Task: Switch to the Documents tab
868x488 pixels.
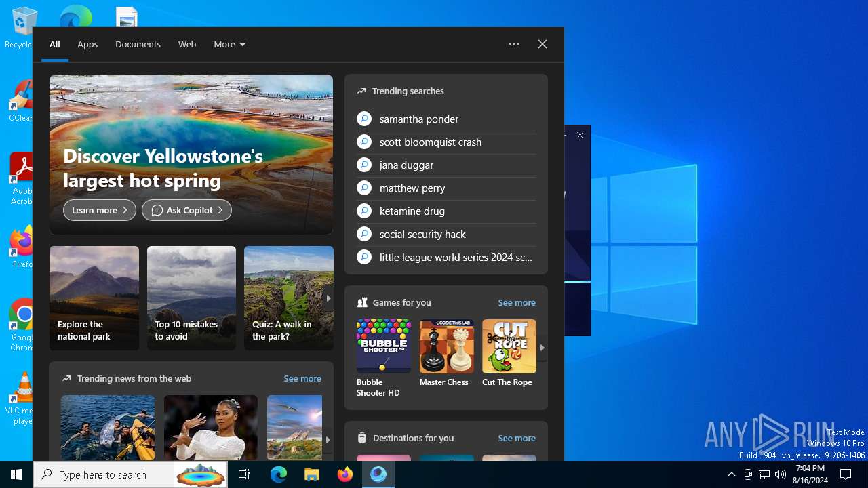Action: click(138, 44)
